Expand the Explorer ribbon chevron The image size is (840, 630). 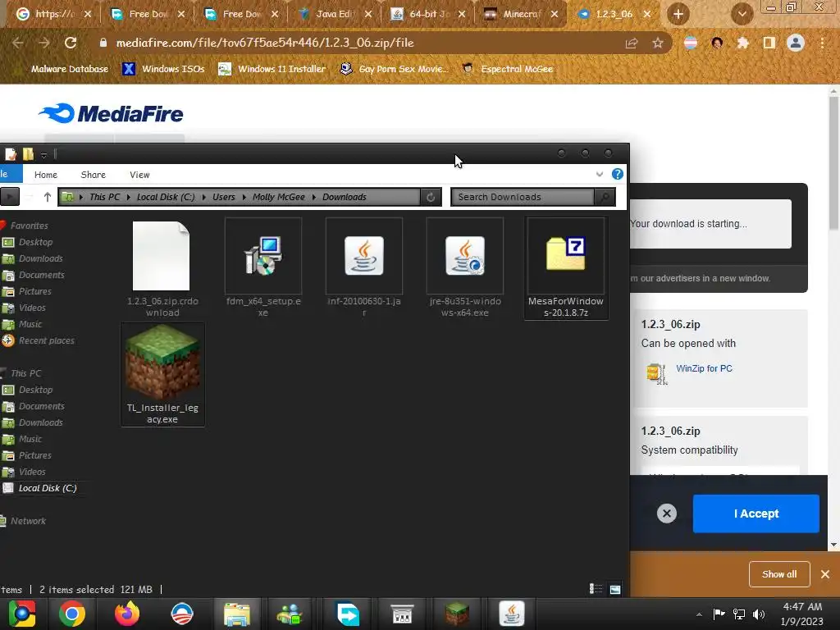tap(600, 174)
